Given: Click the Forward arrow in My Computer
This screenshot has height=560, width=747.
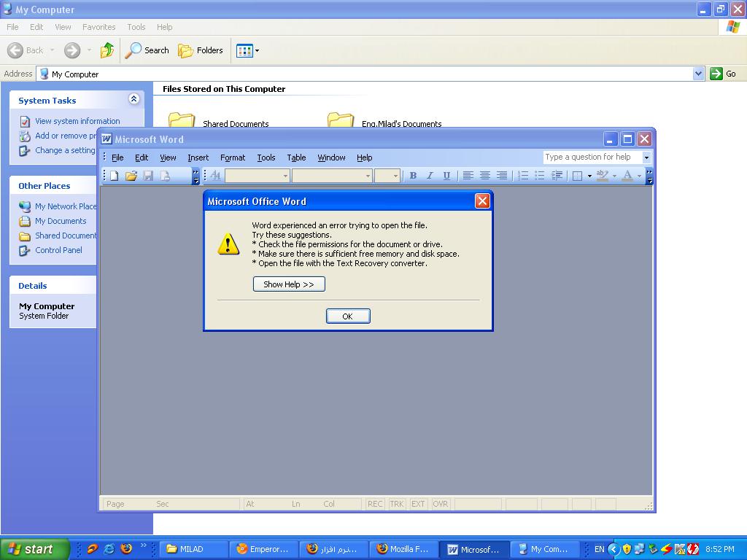Looking at the screenshot, I should tap(72, 50).
